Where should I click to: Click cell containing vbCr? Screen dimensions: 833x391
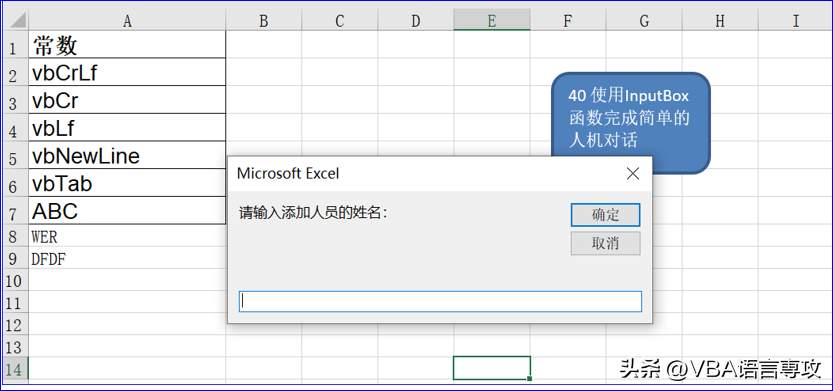(x=127, y=99)
